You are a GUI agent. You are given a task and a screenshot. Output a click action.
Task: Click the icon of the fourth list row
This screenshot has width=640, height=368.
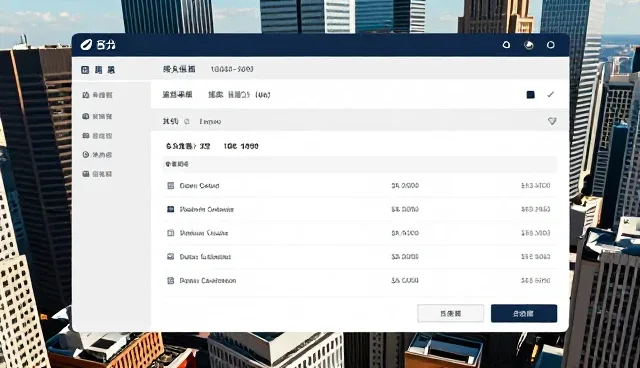point(171,257)
